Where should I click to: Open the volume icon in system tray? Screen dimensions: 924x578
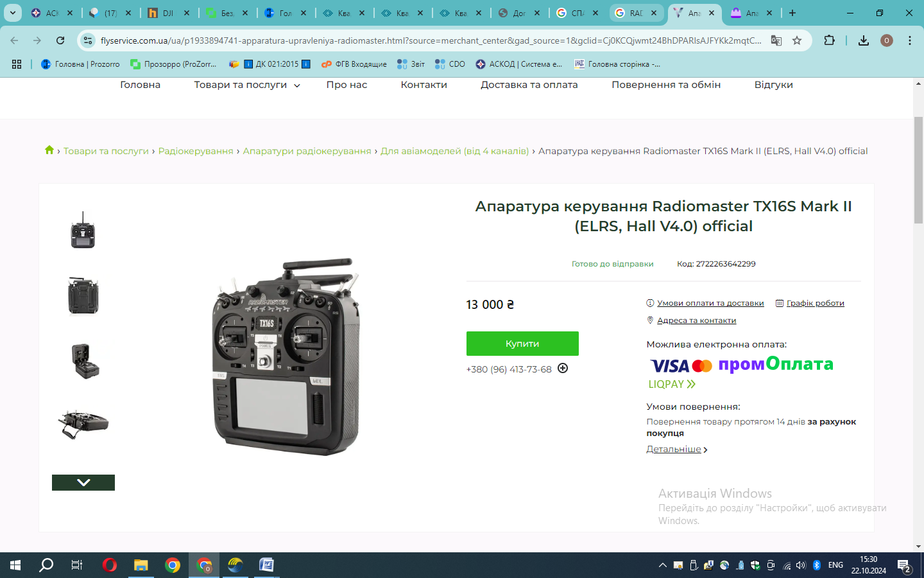click(801, 565)
